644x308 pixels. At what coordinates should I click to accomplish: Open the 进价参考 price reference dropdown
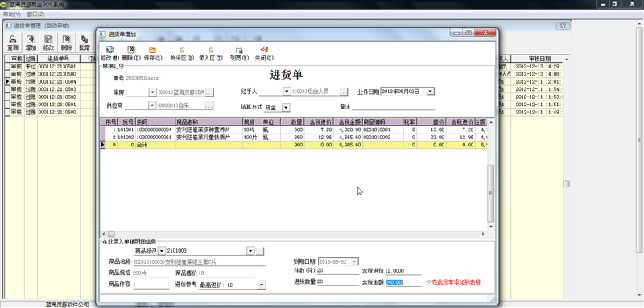coord(262,285)
